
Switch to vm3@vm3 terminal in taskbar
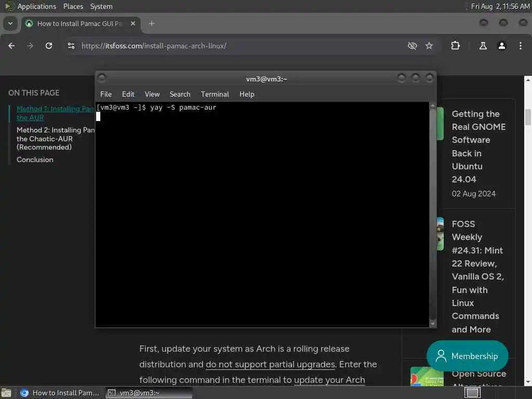point(149,393)
